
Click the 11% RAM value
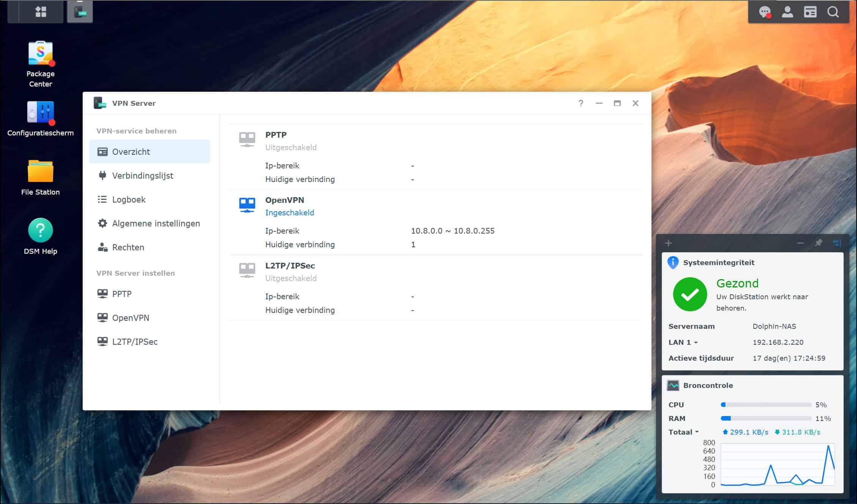[823, 418]
